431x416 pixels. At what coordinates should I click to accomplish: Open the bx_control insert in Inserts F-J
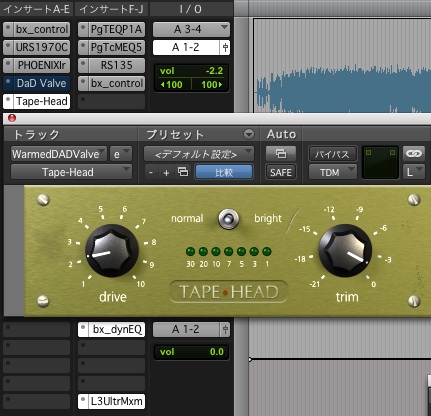(116, 83)
